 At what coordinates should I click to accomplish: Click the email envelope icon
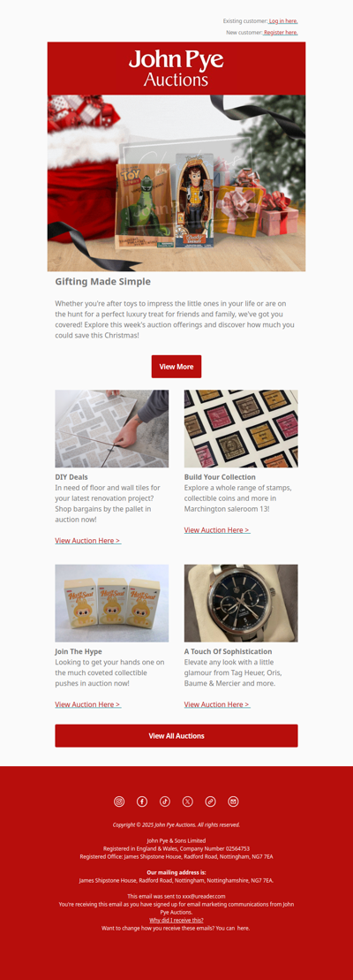[233, 801]
